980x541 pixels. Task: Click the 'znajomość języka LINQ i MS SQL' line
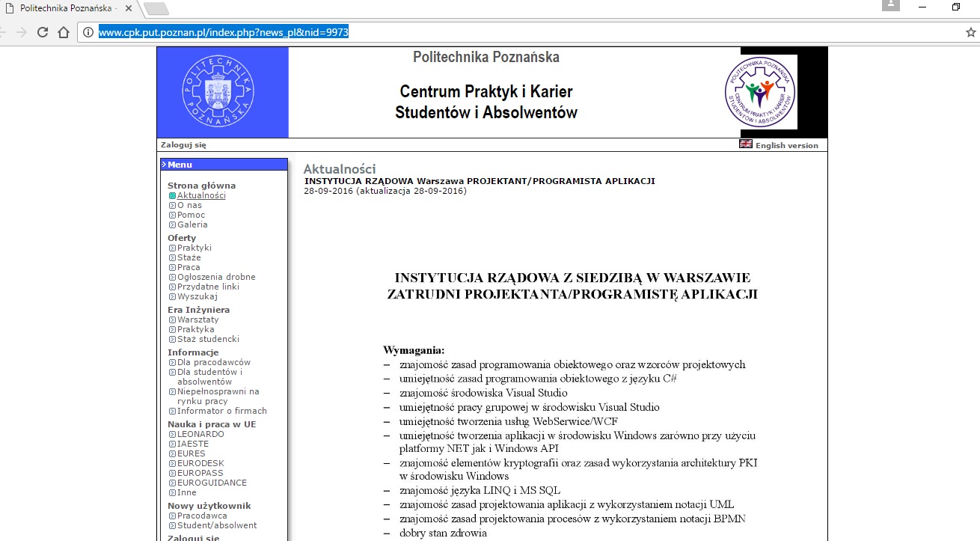point(480,491)
